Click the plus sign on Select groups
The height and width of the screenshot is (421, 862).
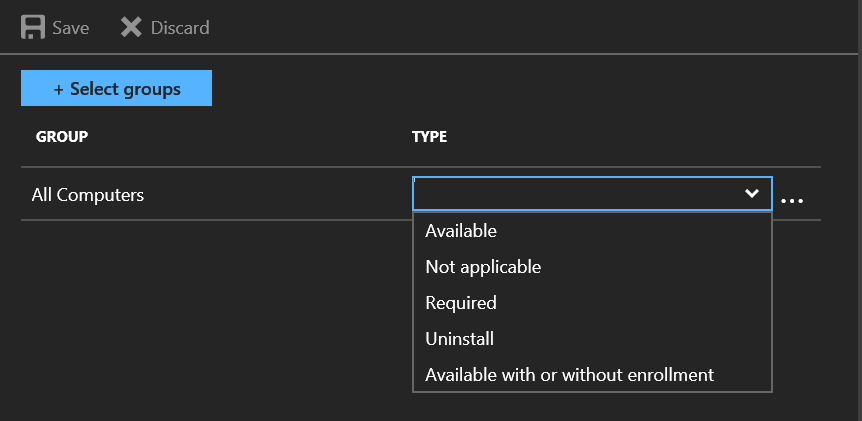(x=59, y=89)
